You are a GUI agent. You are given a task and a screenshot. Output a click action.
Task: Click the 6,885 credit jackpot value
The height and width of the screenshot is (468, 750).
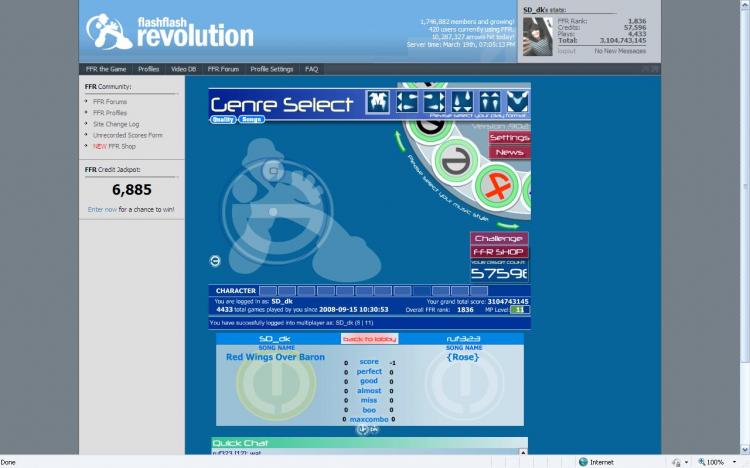[132, 189]
